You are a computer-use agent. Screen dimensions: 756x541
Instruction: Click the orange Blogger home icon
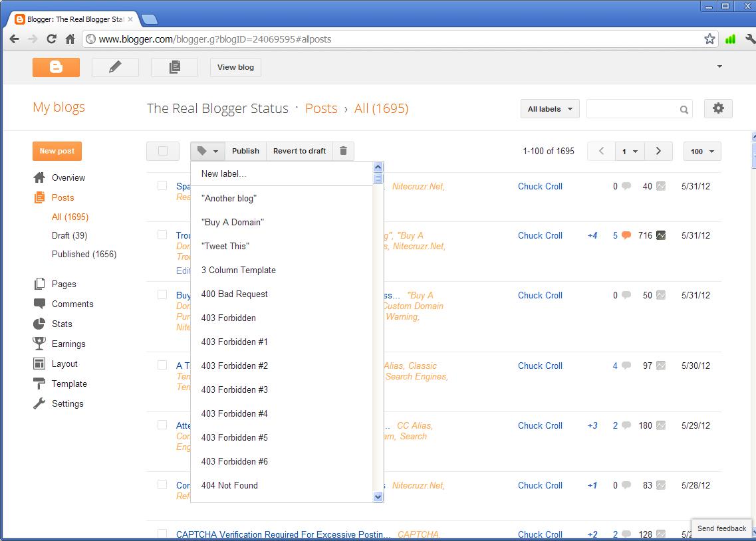[56, 67]
